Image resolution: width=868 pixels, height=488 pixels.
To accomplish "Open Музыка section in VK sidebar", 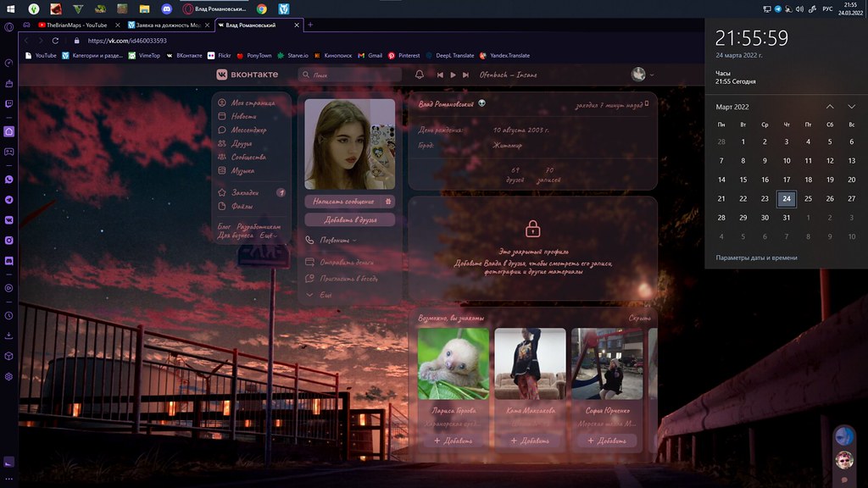I will 242,170.
